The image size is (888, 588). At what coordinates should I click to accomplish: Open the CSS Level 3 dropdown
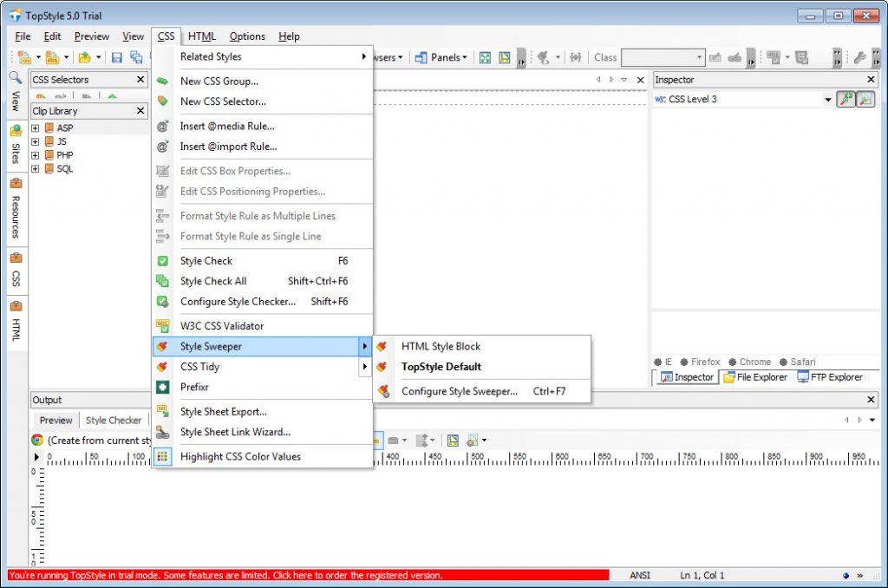[x=827, y=100]
